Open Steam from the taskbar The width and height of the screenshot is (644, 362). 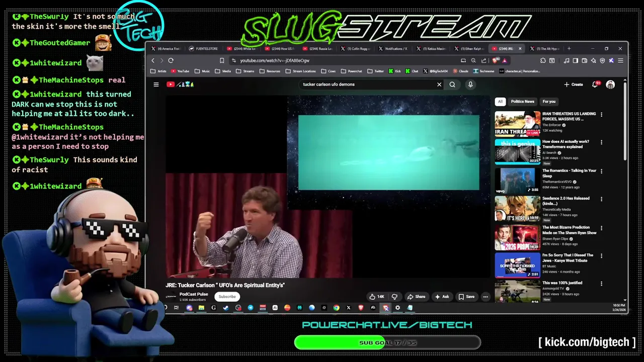(x=226, y=308)
